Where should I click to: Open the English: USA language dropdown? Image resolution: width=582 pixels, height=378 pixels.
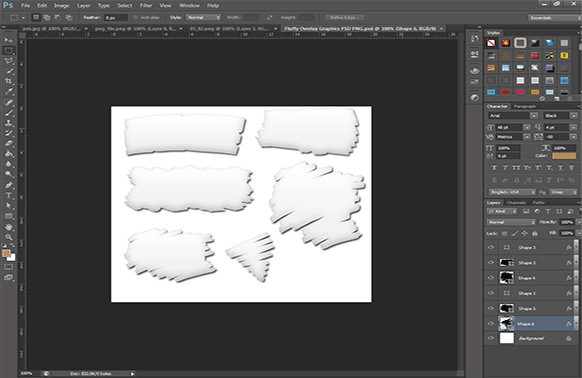511,192
